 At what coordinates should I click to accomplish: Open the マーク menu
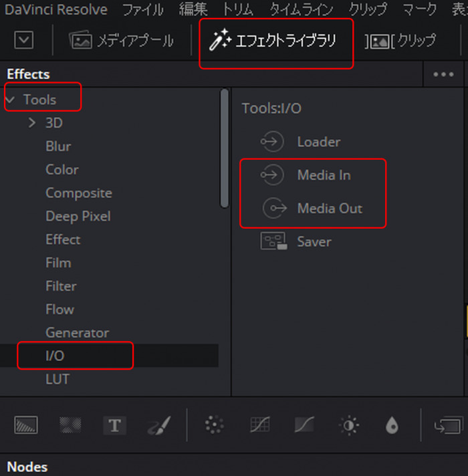pyautogui.click(x=419, y=9)
